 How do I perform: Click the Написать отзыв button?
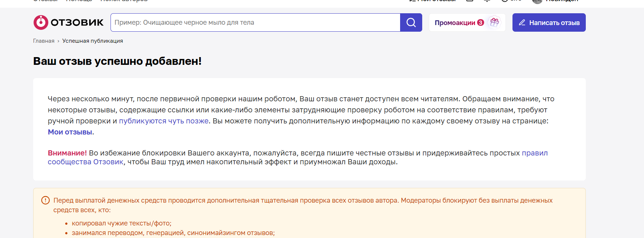point(549,22)
